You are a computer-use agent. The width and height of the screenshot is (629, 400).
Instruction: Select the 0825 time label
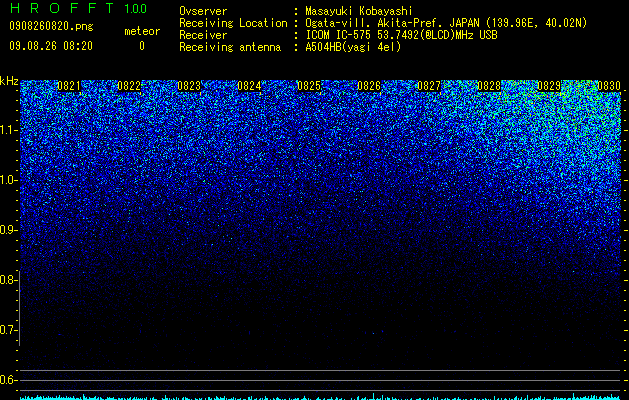click(x=308, y=86)
